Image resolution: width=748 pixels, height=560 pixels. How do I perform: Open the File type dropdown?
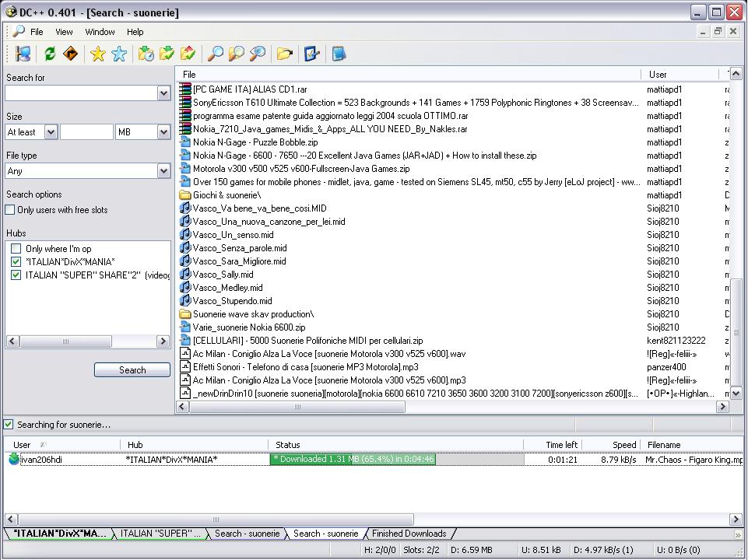[163, 171]
